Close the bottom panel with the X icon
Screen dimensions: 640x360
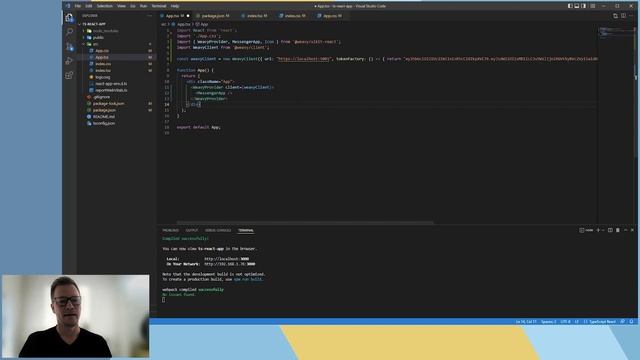pyautogui.click(x=632, y=230)
